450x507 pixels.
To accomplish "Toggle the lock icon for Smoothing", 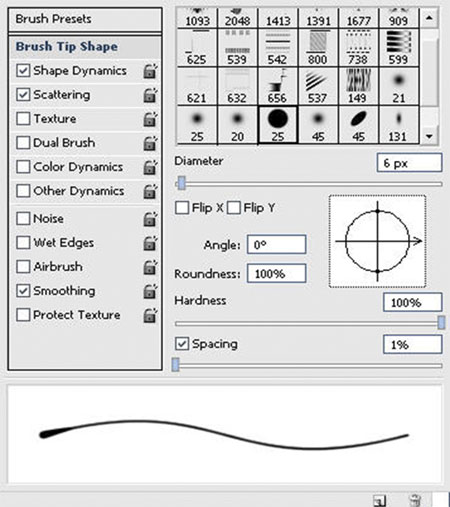I will (x=150, y=291).
